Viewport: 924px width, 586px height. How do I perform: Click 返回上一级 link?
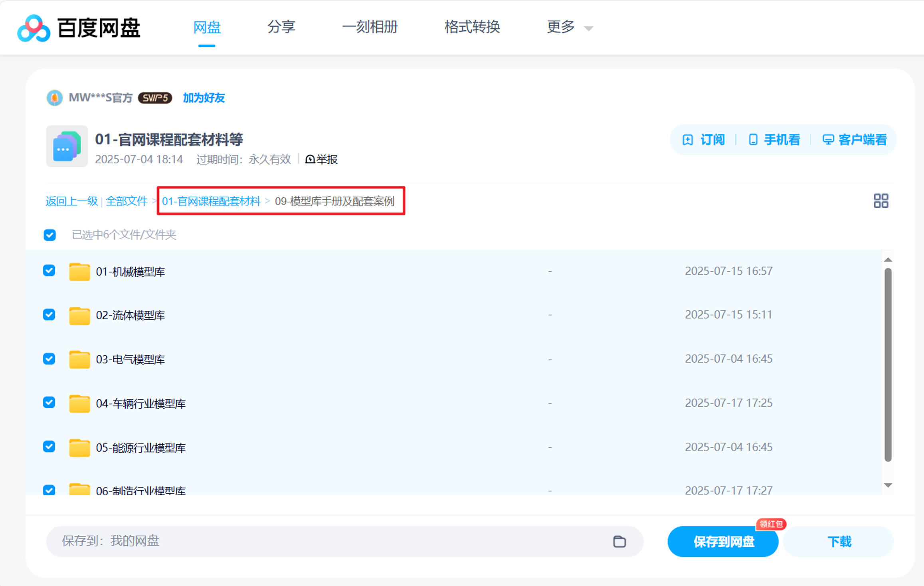pos(72,201)
